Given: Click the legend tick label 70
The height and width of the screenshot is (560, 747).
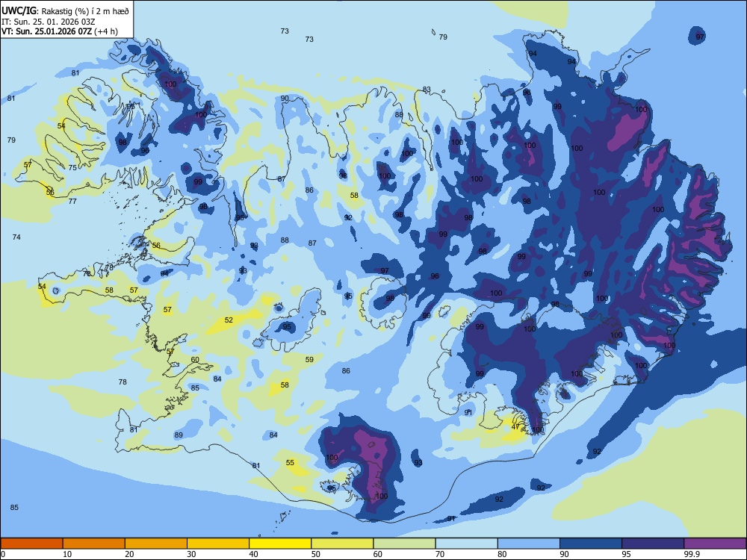Looking at the screenshot, I should [x=440, y=554].
